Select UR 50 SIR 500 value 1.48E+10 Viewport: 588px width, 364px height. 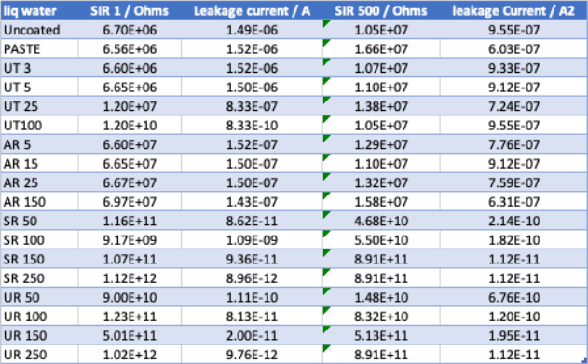(381, 297)
